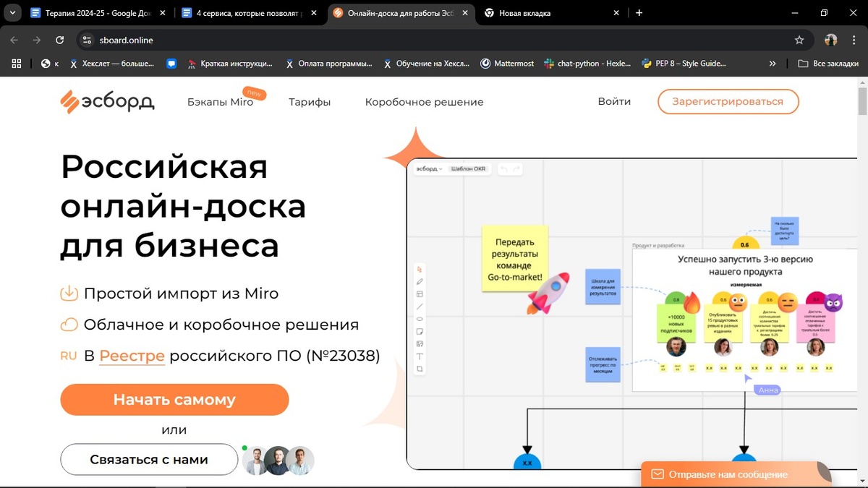Click the redo arrow on the board preview

(x=516, y=168)
